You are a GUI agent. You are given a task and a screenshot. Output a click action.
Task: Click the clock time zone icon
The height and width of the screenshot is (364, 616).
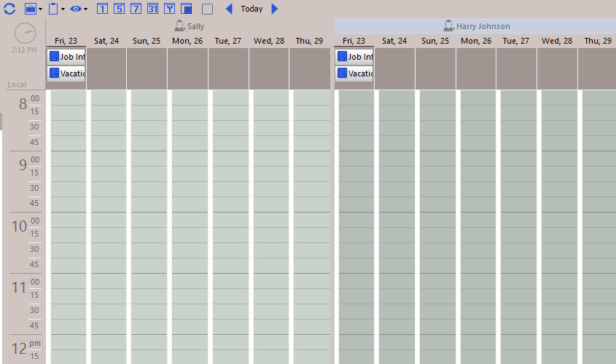click(25, 33)
